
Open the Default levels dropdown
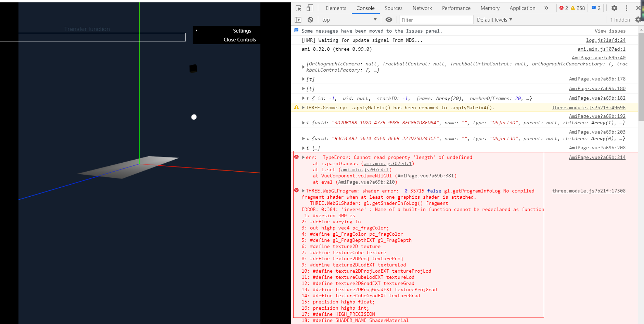[x=494, y=20]
